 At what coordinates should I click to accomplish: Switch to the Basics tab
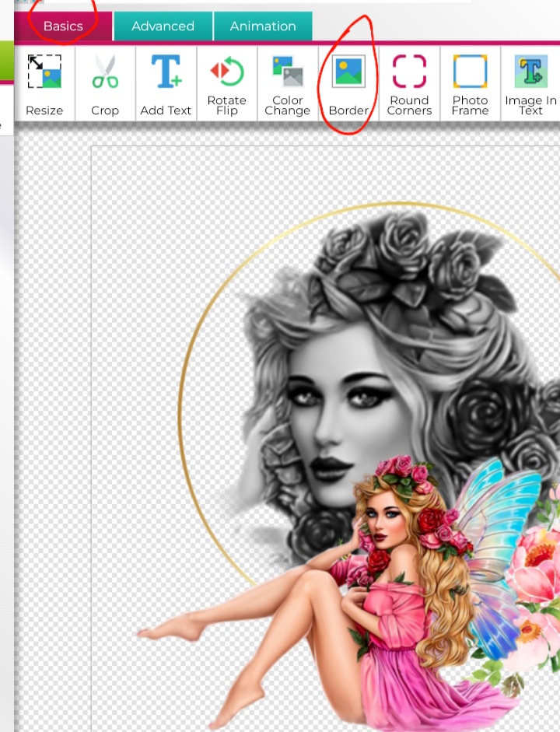[x=63, y=26]
